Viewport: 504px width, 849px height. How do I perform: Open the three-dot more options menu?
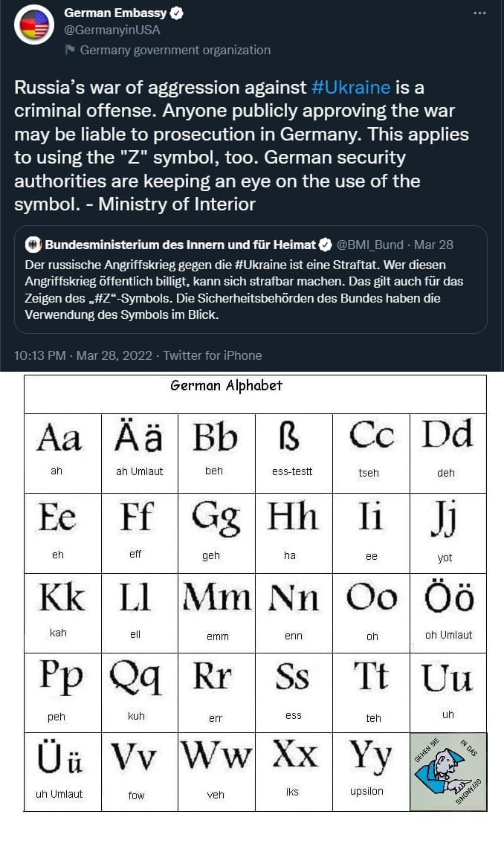click(x=479, y=13)
